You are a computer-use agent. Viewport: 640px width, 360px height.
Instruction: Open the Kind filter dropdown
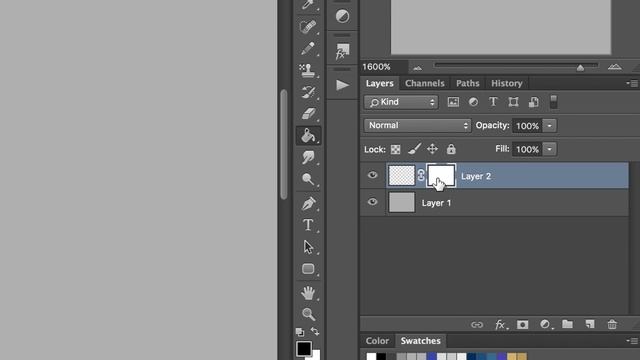click(x=401, y=102)
